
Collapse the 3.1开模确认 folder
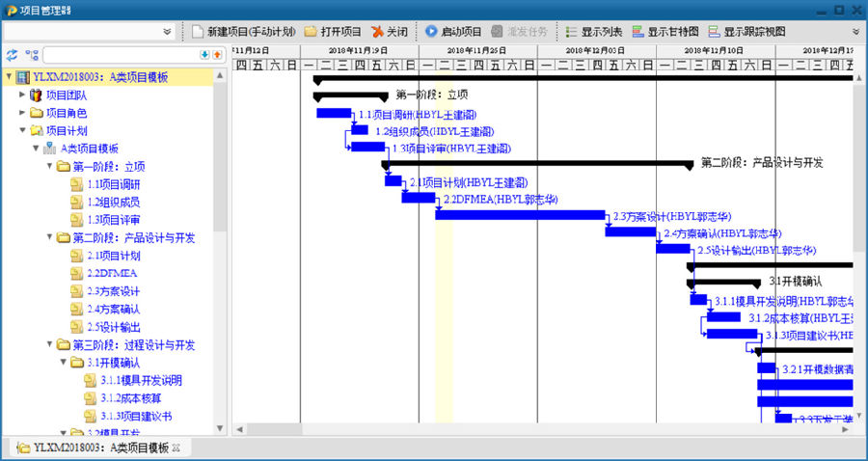pyautogui.click(x=63, y=363)
